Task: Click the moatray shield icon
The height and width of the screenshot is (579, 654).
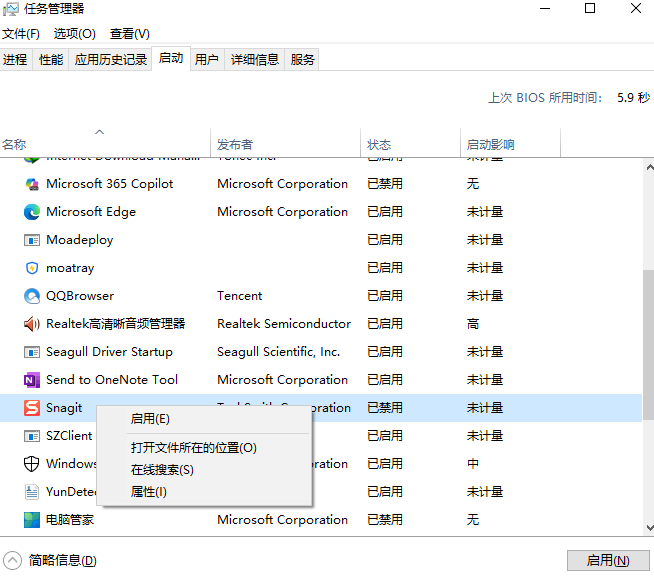Action: pyautogui.click(x=32, y=268)
